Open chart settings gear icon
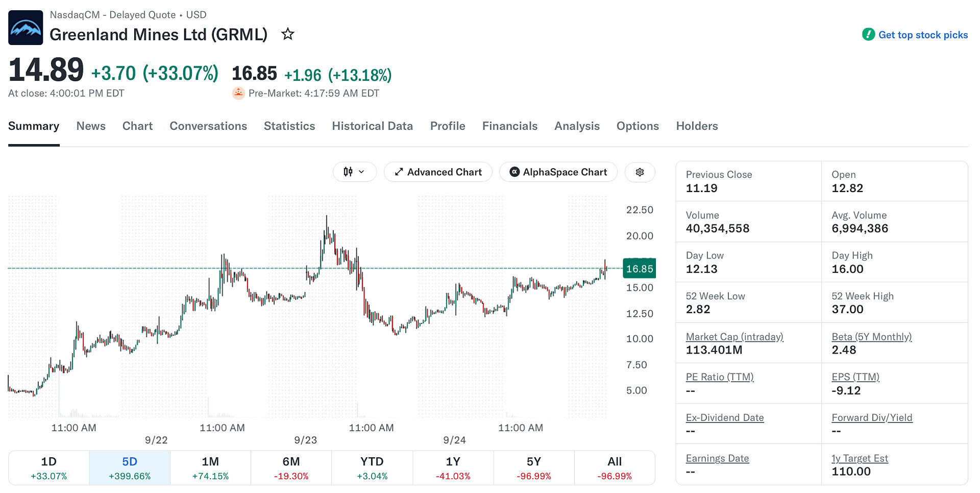This screenshot has height=493, width=980. click(640, 172)
